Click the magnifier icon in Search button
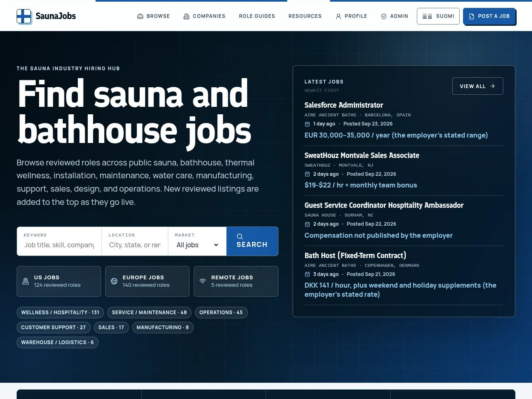 click(240, 236)
